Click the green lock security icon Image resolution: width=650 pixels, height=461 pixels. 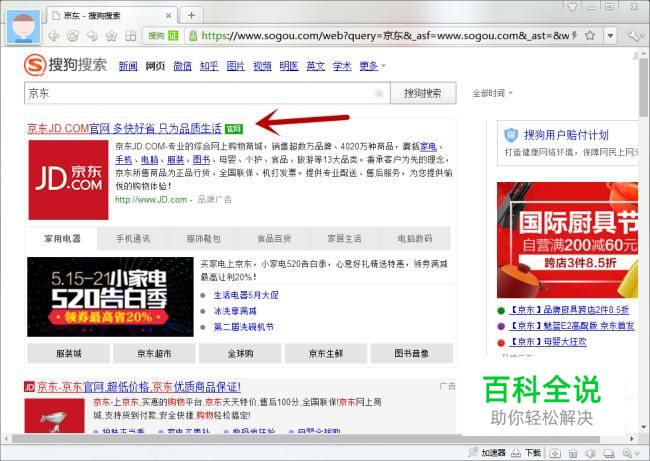[193, 36]
